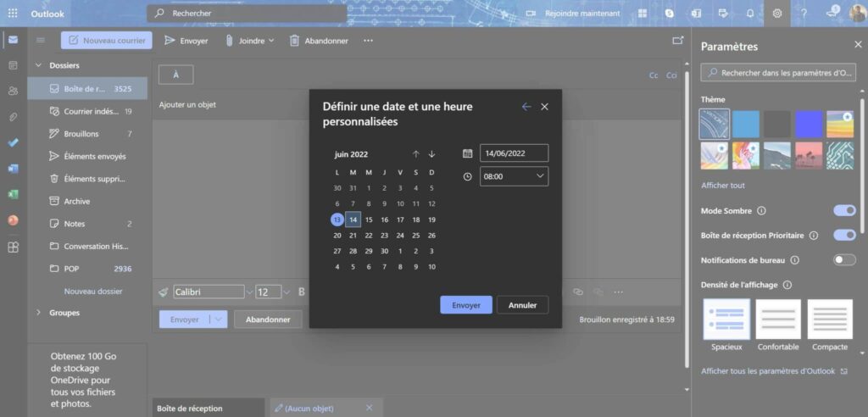
Task: Open the Calibri font dropdown
Action: [249, 292]
